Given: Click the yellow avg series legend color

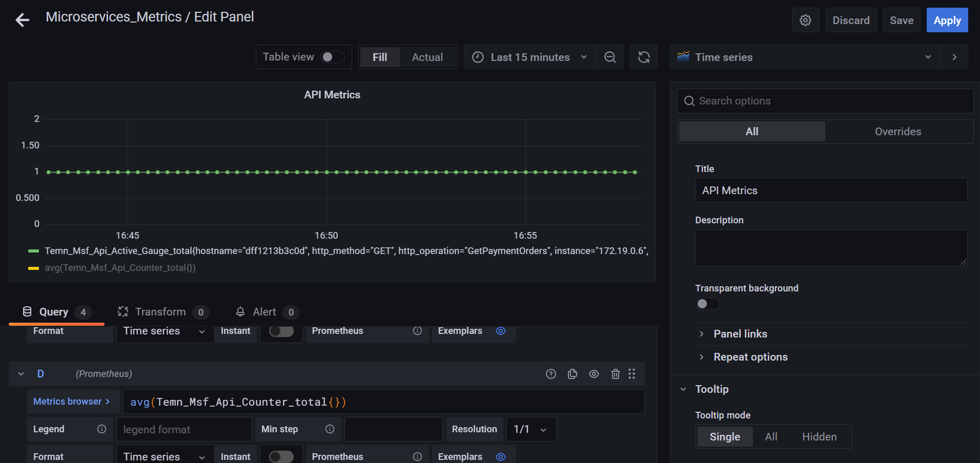Looking at the screenshot, I should point(33,268).
